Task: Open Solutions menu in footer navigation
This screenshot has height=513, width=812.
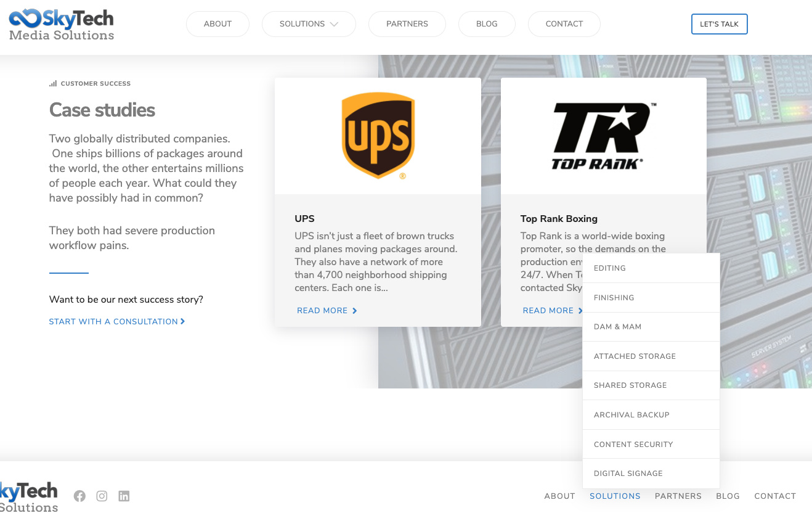Action: pos(615,496)
